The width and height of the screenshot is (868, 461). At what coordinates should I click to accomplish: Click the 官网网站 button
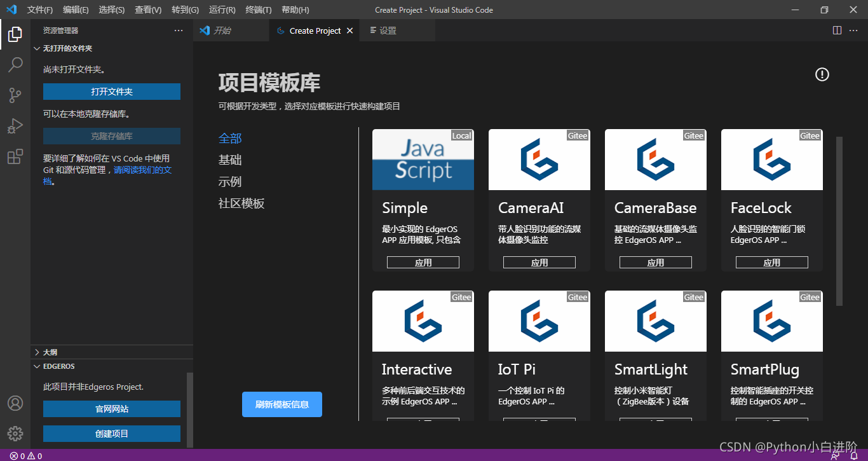click(x=112, y=409)
